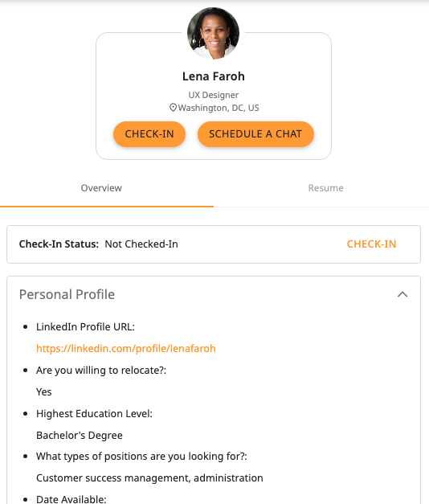The image size is (429, 504).
Task: Click the SCHEDULE A CHAT button
Action: pyautogui.click(x=255, y=134)
